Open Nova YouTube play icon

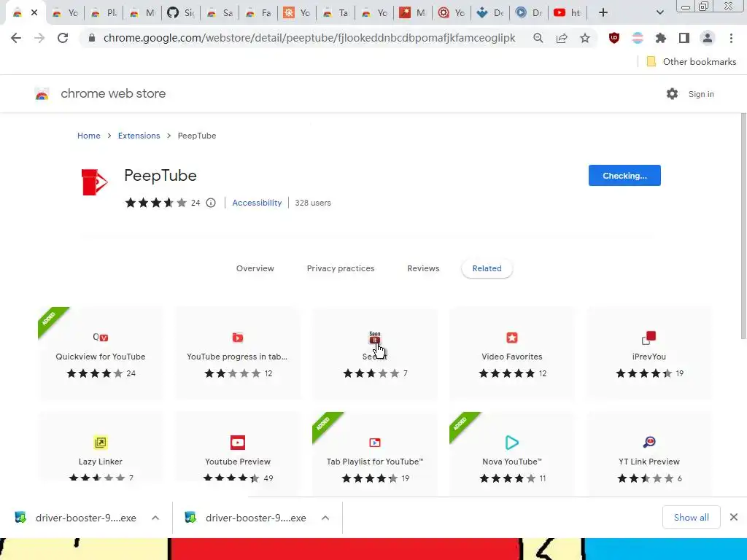(511, 443)
